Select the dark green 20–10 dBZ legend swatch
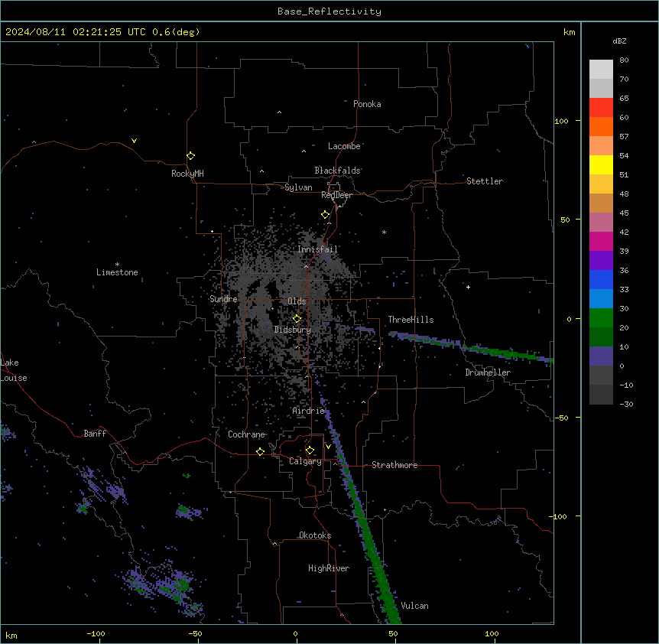This screenshot has height=644, width=659. (601, 337)
